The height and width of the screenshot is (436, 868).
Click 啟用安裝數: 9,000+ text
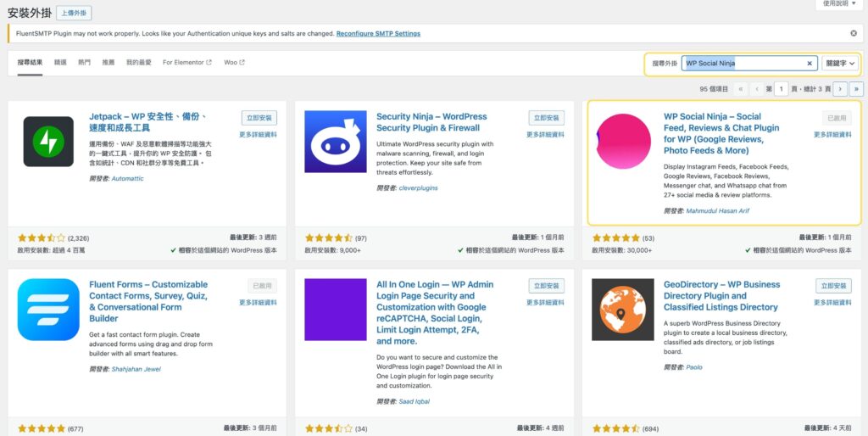[x=332, y=250]
